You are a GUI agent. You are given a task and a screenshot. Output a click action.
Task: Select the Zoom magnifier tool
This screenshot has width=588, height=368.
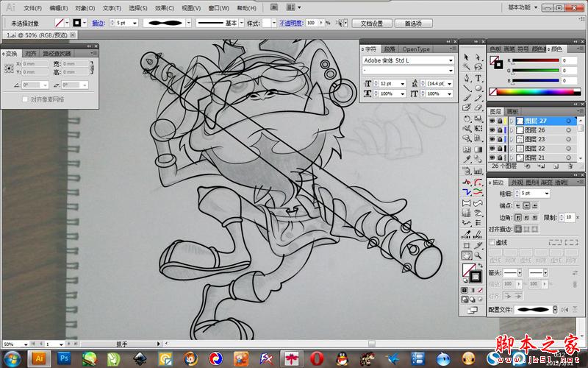[x=478, y=255]
